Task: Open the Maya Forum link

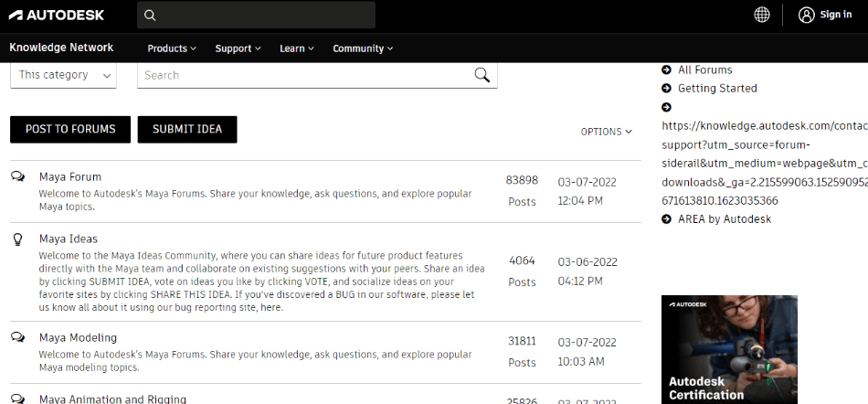Action: pos(70,177)
